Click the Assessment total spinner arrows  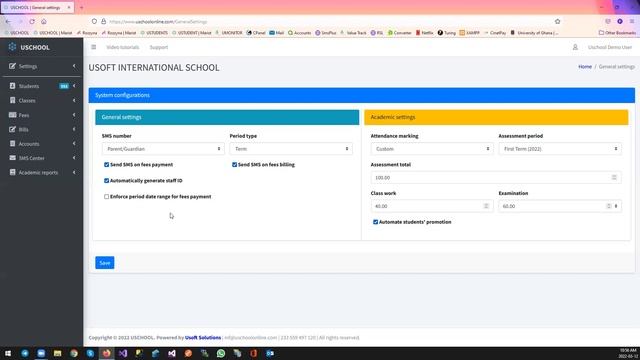(614, 178)
